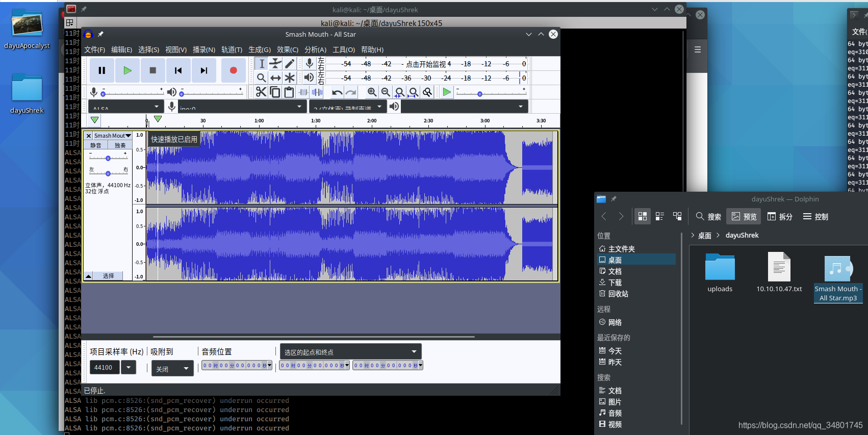Click the record meter to start monitoring
The image size is (868, 435).
(426, 64)
